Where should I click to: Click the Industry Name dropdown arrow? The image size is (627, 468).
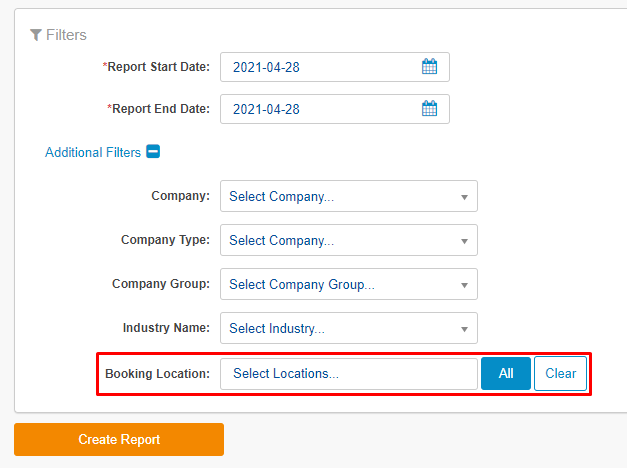pos(464,329)
